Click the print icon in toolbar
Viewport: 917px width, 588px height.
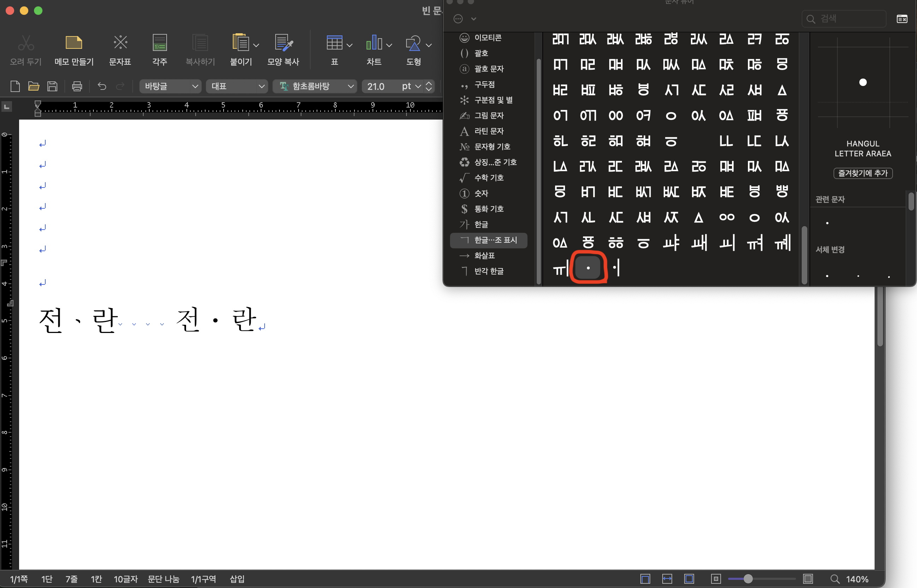[x=77, y=86]
